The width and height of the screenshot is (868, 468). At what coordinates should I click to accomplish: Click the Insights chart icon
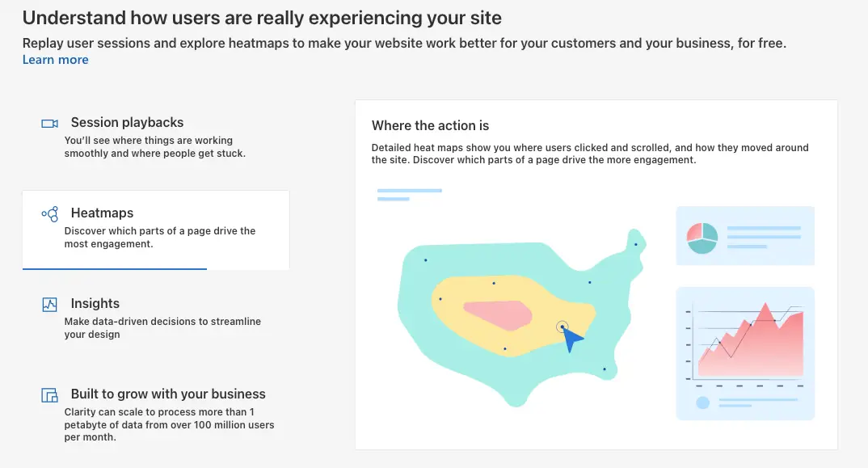click(x=50, y=305)
